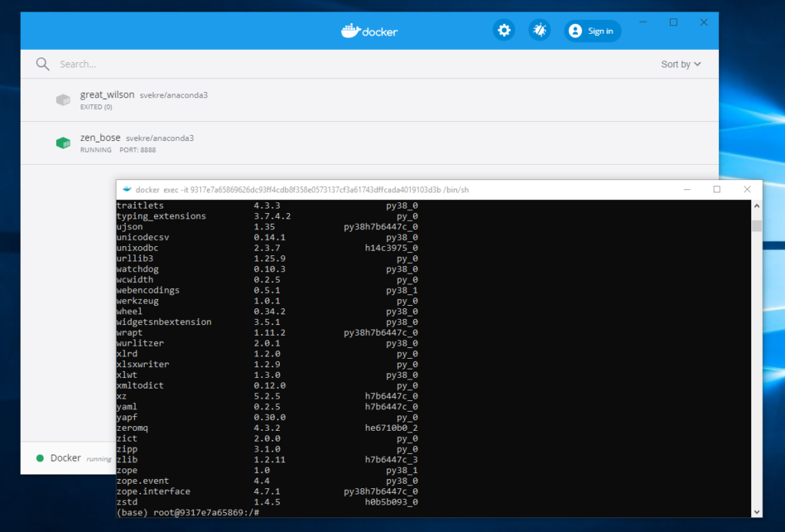Click the terminal title bar command text

tap(302, 189)
